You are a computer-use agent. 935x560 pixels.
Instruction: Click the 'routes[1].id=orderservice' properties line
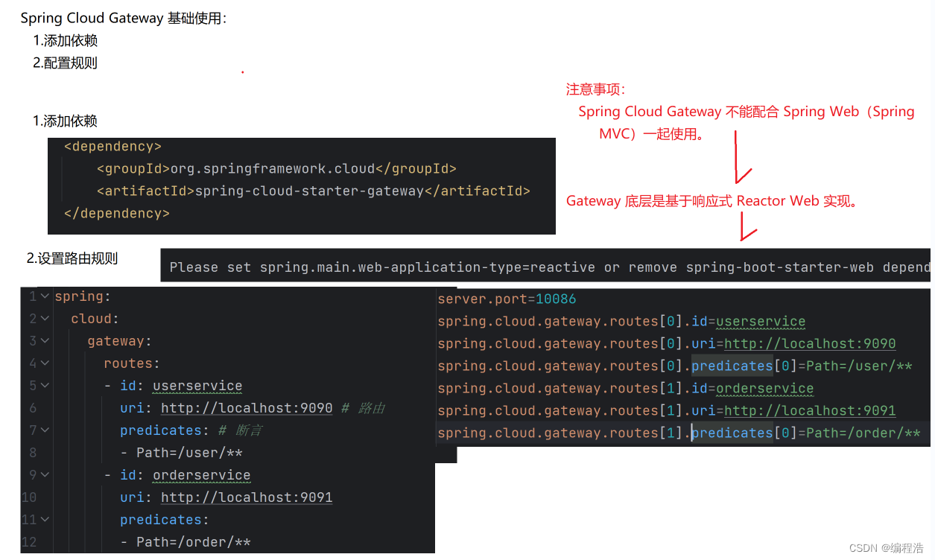click(x=626, y=388)
